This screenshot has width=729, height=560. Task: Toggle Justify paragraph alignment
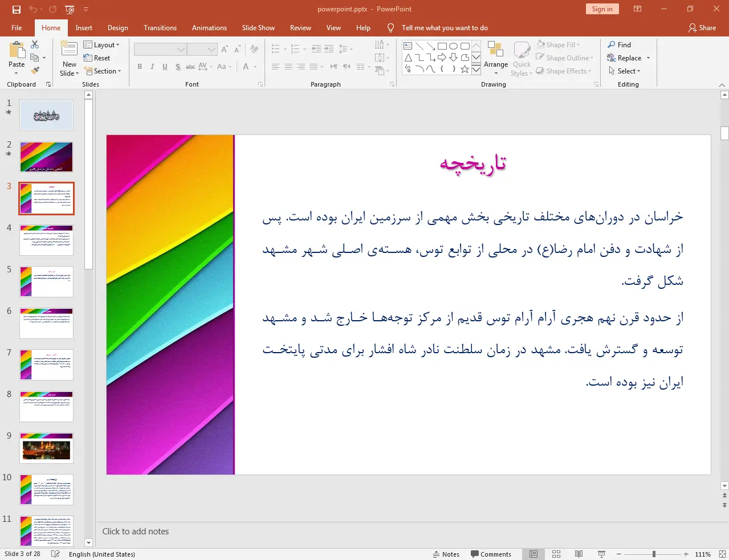click(313, 67)
